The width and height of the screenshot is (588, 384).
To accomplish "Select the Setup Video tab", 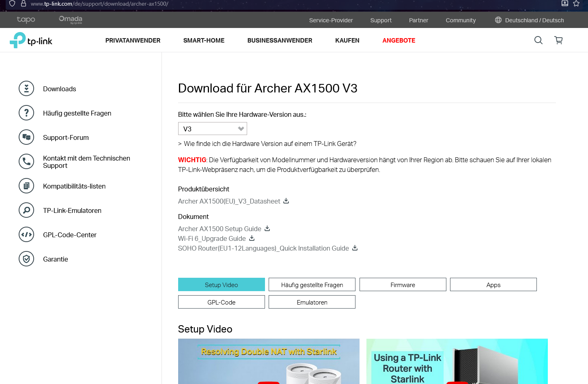I will 222,285.
